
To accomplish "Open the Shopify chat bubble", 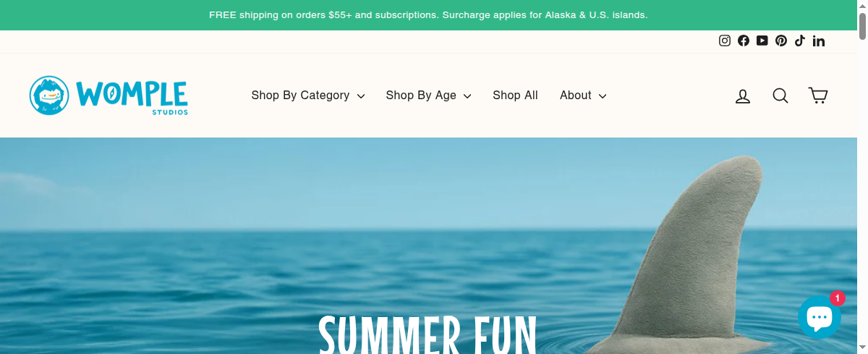I will 820,317.
